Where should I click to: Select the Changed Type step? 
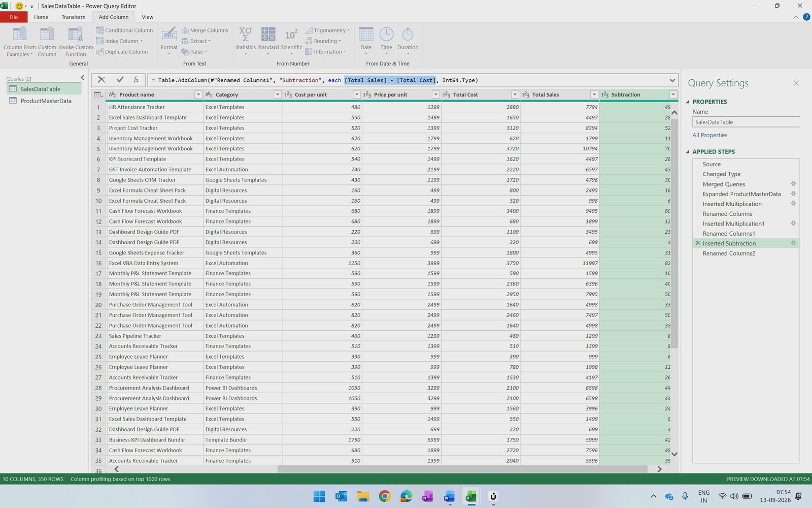(746, 174)
